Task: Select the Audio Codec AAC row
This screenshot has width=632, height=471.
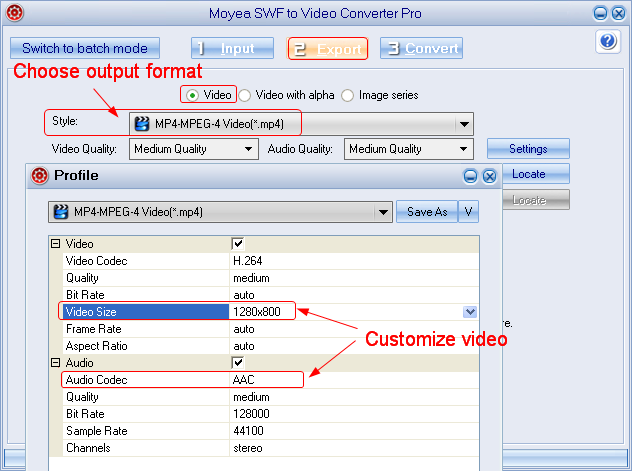Action: [x=270, y=380]
